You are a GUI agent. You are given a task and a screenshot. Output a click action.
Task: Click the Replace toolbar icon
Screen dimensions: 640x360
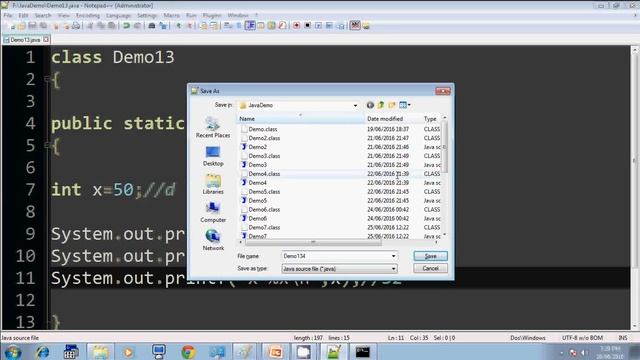(x=163, y=26)
